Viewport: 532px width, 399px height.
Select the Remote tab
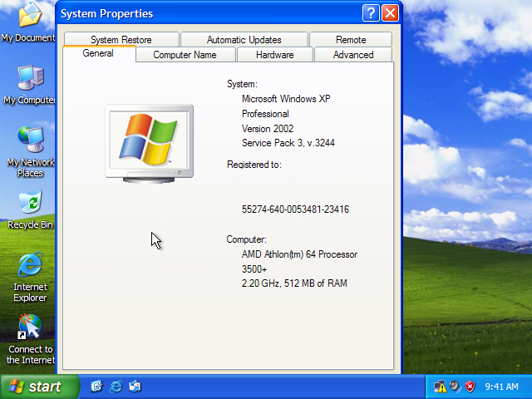point(350,39)
